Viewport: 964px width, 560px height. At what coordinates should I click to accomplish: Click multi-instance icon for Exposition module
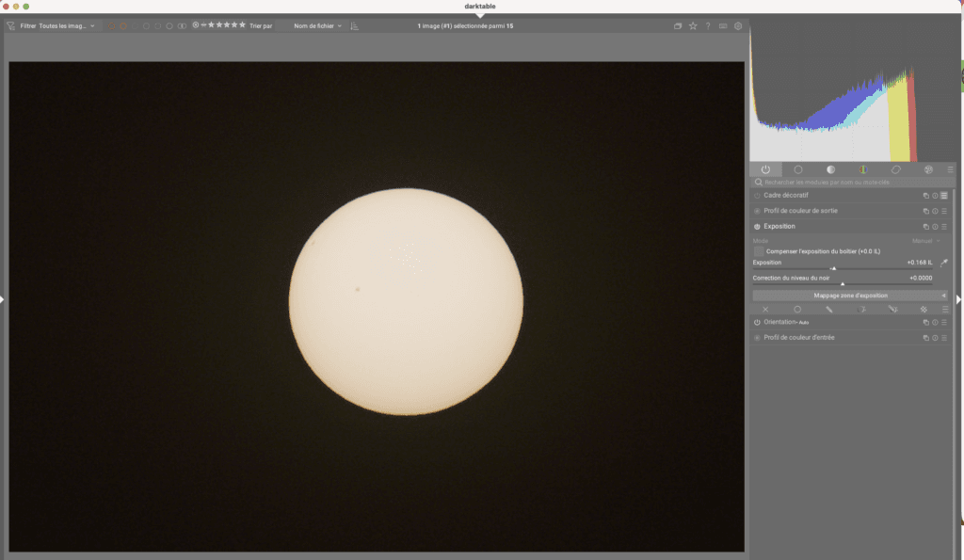(x=925, y=227)
